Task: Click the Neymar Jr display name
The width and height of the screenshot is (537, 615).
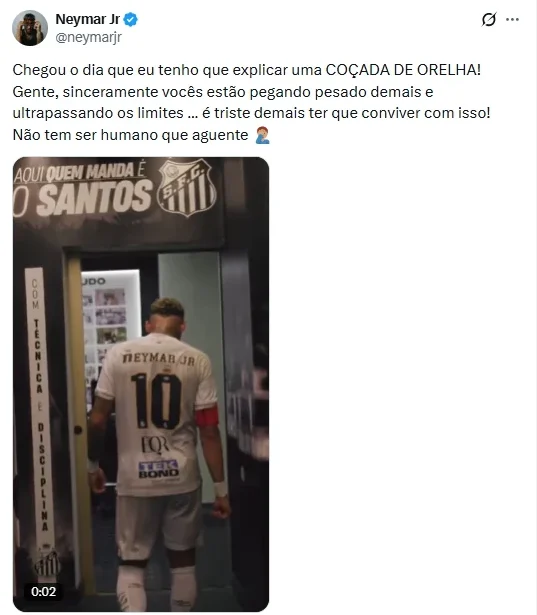Action: coord(87,19)
